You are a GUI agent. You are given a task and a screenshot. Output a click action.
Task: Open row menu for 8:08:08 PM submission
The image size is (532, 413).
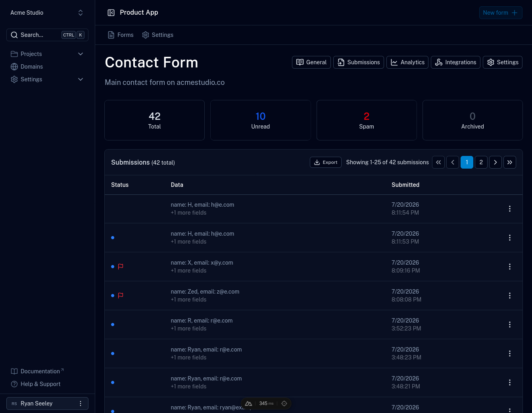tap(510, 296)
